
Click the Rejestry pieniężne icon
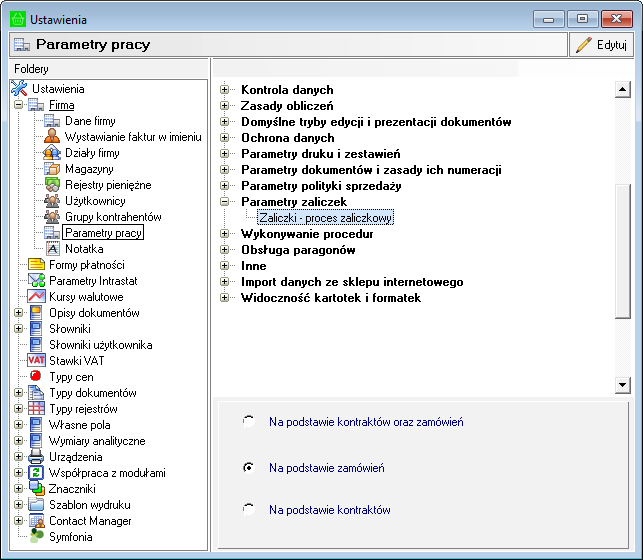point(52,185)
